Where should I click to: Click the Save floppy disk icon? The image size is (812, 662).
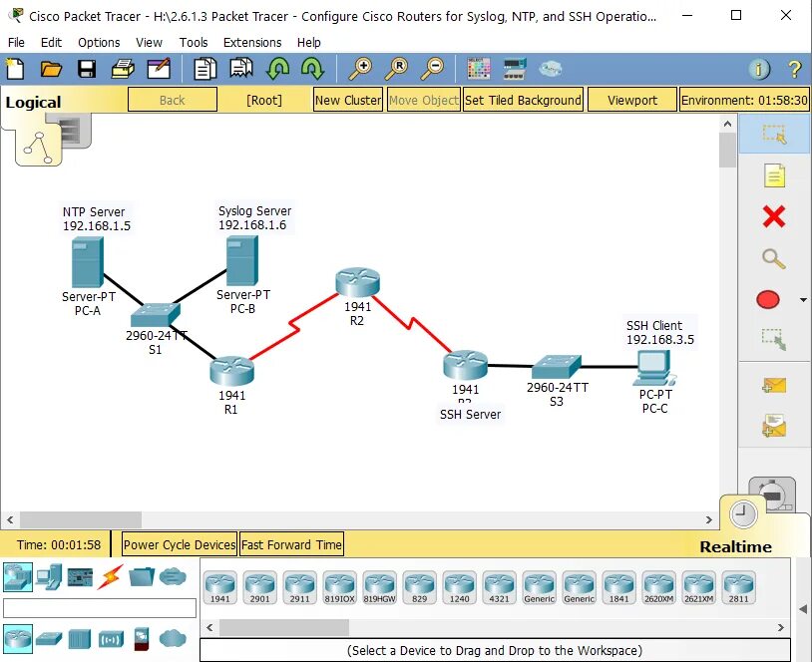click(87, 69)
